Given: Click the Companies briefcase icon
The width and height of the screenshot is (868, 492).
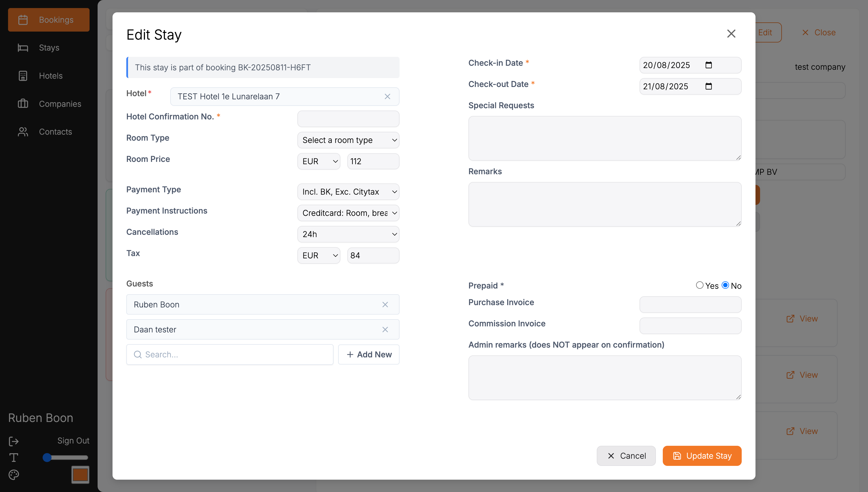Looking at the screenshot, I should coord(23,104).
